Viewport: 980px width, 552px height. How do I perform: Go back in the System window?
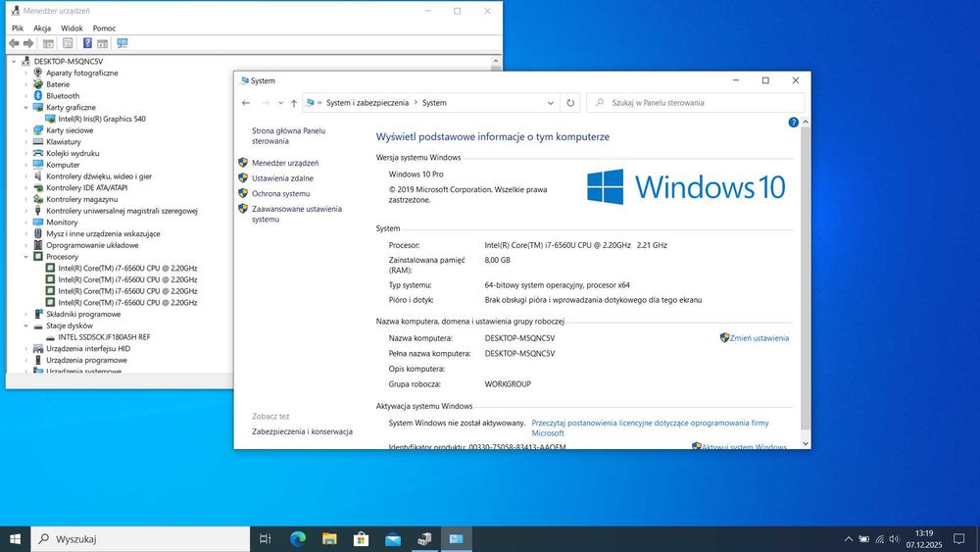coord(246,103)
